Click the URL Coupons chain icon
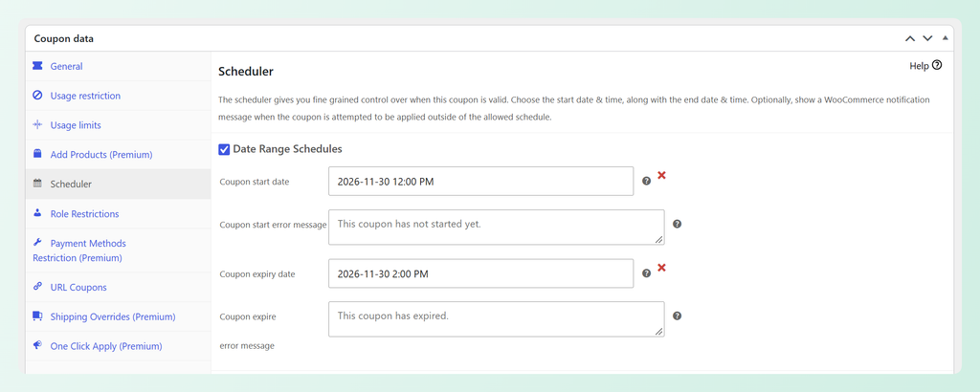 click(37, 287)
